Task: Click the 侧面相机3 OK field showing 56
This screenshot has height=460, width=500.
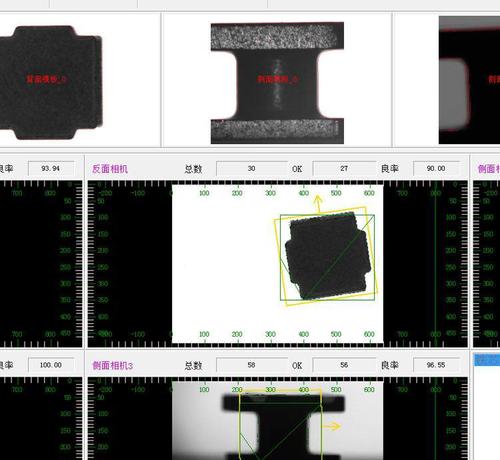Action: tap(344, 365)
